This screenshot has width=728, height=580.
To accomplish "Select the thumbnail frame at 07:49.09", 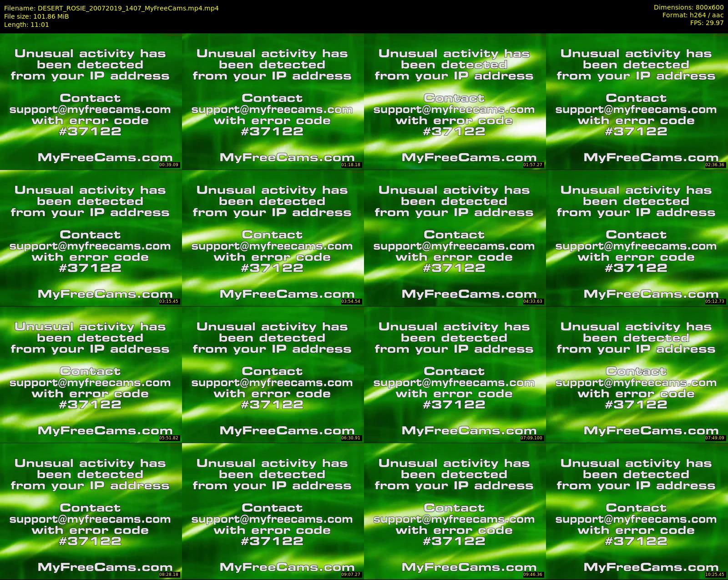I will [637, 375].
